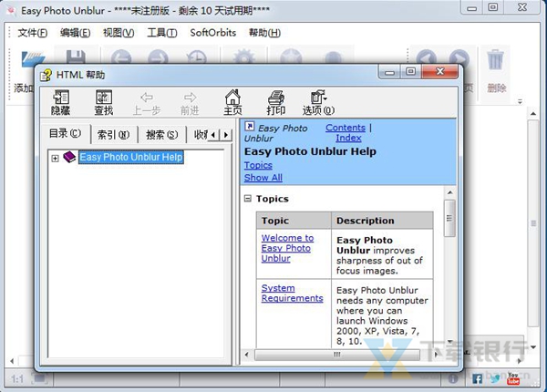547x392 pixels.
Task: Click the star icon in main toolbar
Action: pyautogui.click(x=291, y=57)
